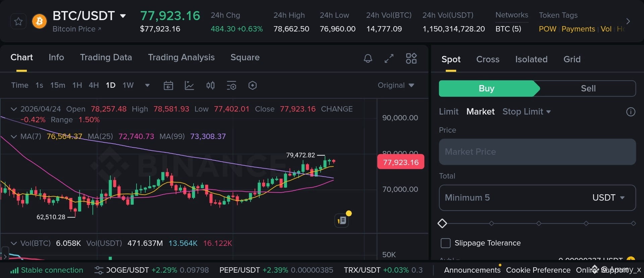Open the BTC/USDT pair selector dropdown
Screen dimensions: 644x278
(x=123, y=16)
